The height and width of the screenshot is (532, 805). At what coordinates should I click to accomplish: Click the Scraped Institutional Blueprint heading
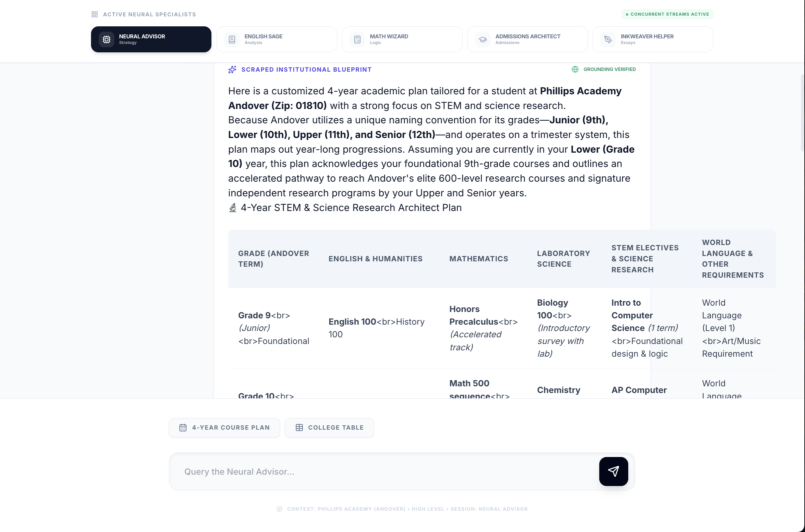click(306, 70)
